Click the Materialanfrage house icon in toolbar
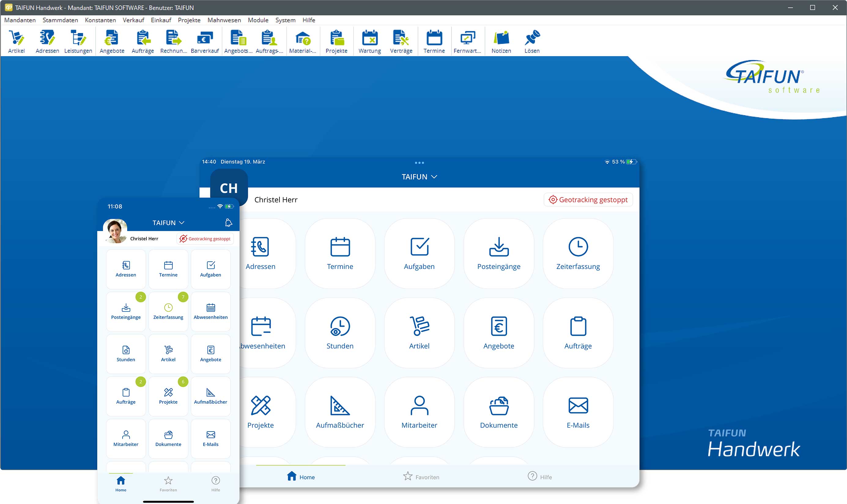This screenshot has width=847, height=504. pyautogui.click(x=303, y=41)
